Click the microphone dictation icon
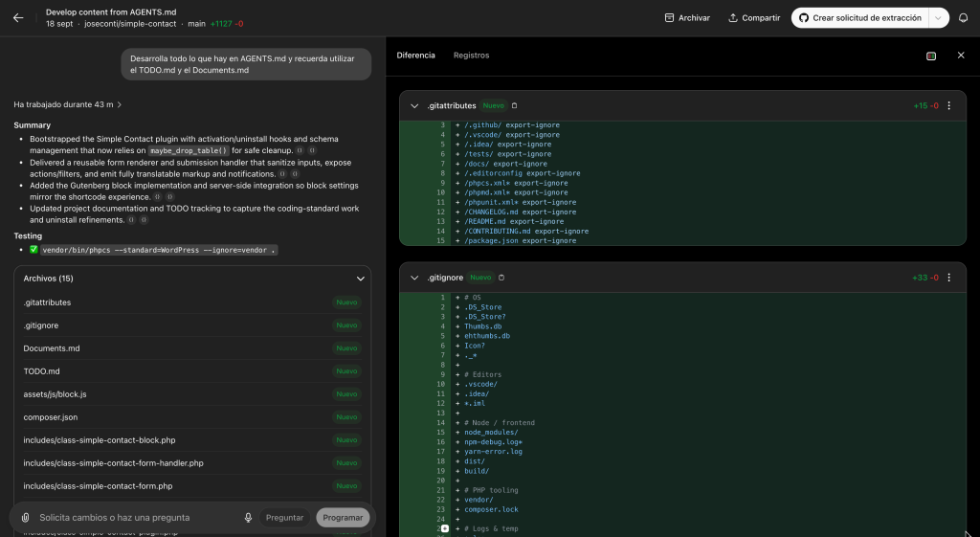Image resolution: width=980 pixels, height=537 pixels. pyautogui.click(x=248, y=518)
